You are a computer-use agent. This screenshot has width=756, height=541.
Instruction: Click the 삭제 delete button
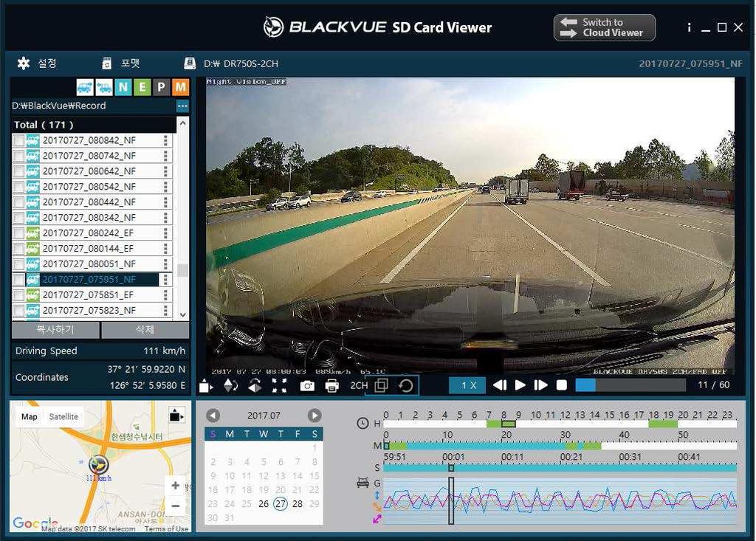click(x=145, y=330)
